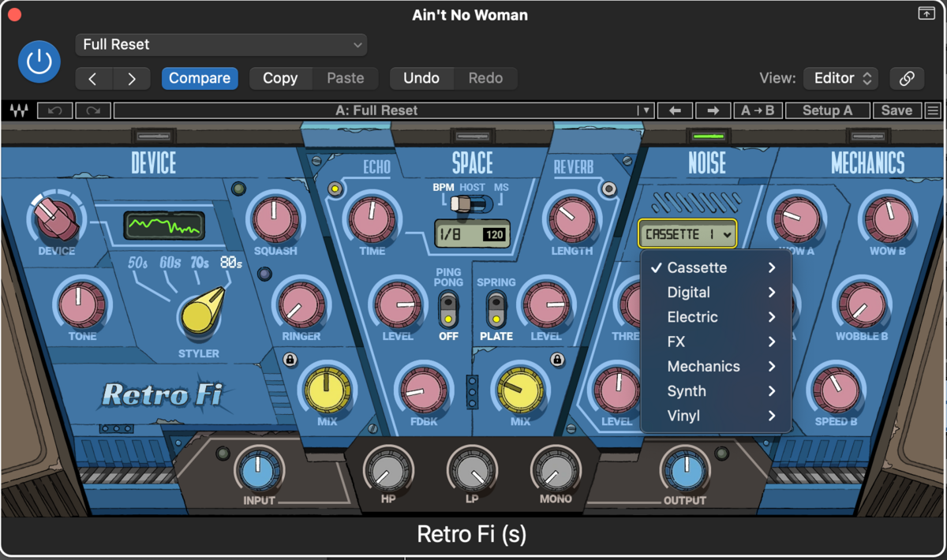Click the lock icon above Echo Mix
This screenshot has height=560, width=947.
pos(290,360)
